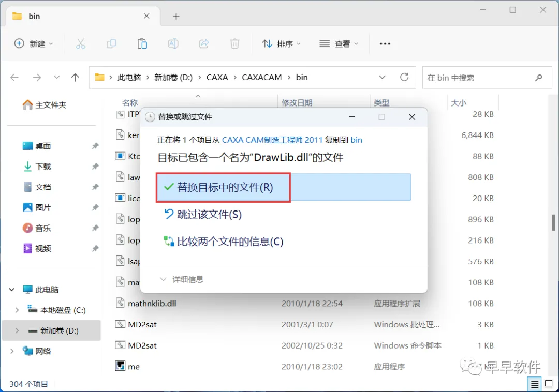The height and width of the screenshot is (392, 559).
Task: Click the Copy icon in toolbar
Action: click(x=111, y=44)
